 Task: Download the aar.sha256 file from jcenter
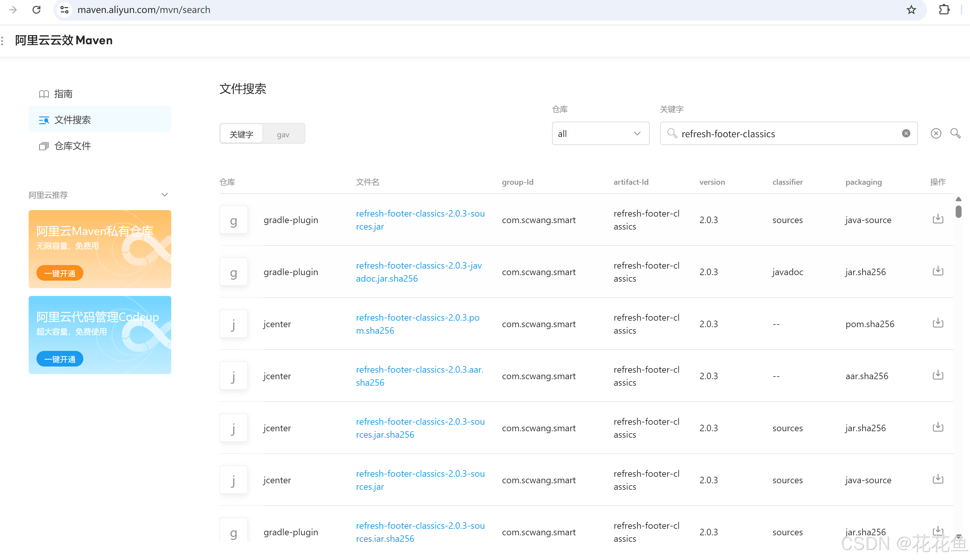pos(938,375)
